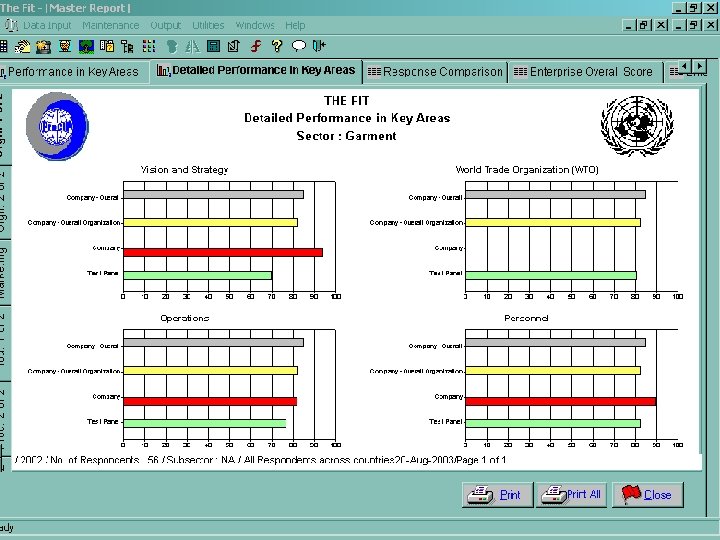720x540 pixels.
Task: Open the Output menu
Action: 166,25
